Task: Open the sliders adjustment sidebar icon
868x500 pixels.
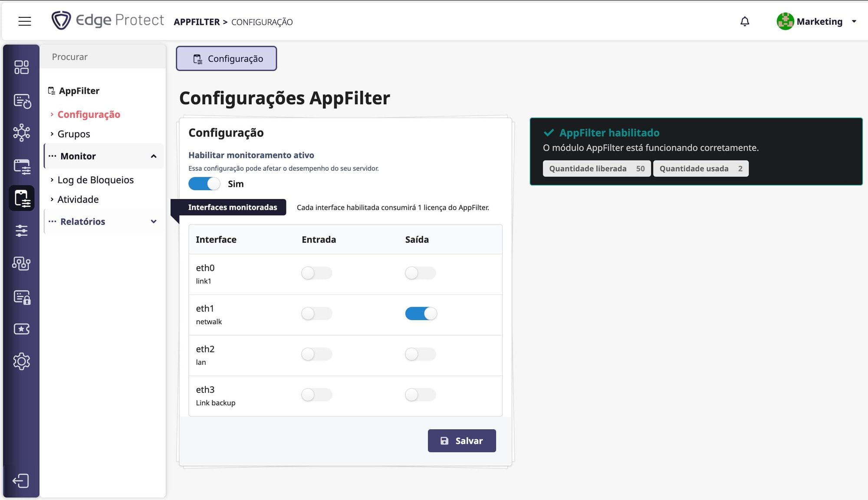Action: [21, 231]
